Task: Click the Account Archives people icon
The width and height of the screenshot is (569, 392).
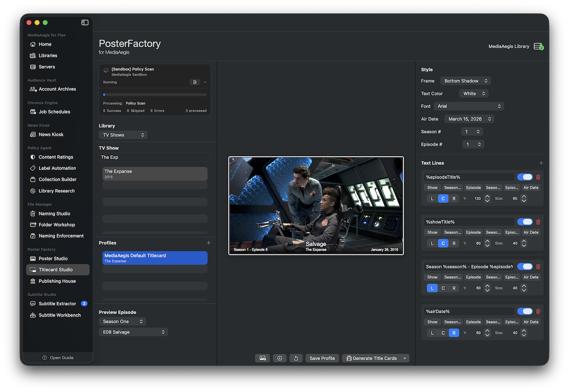Action: pos(33,89)
